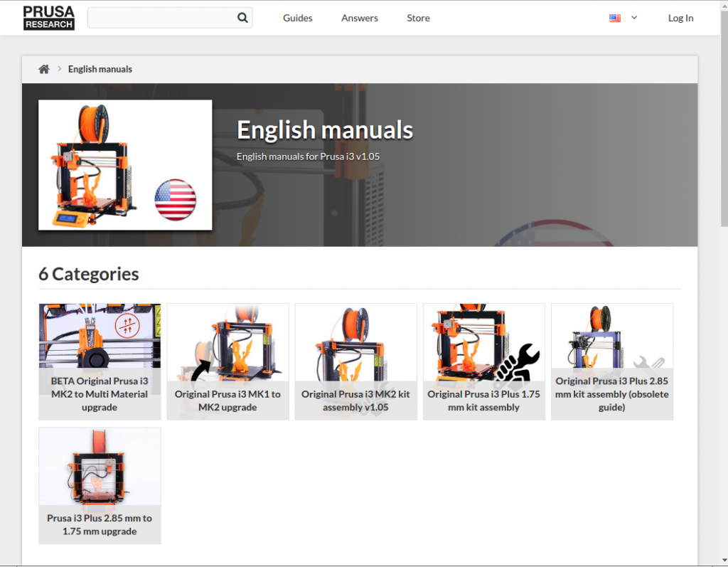The width and height of the screenshot is (728, 567).
Task: Click the "6 Categories" heading
Action: click(x=89, y=274)
